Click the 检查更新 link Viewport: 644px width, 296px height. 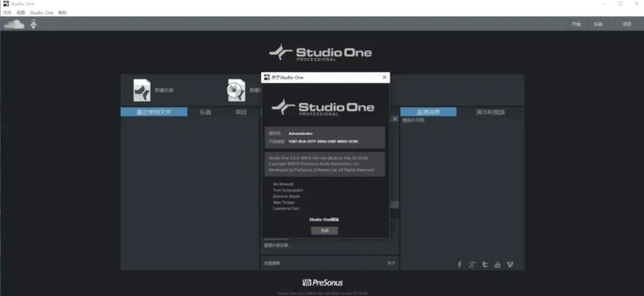click(272, 263)
